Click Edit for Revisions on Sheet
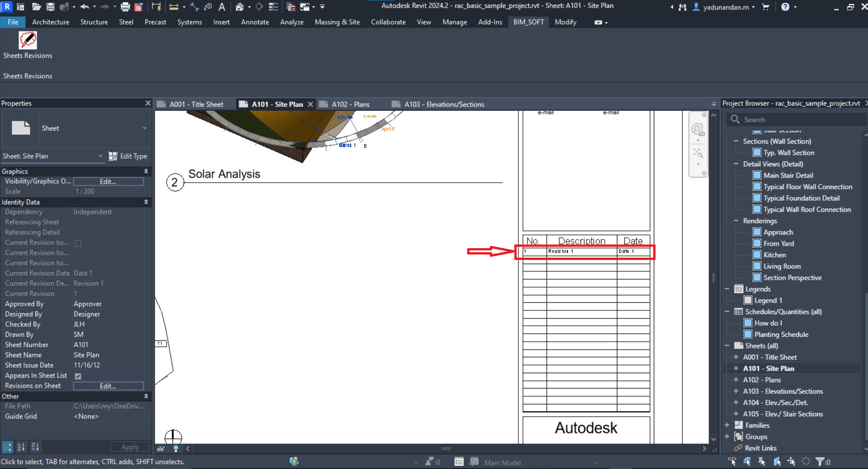The image size is (868, 469). 108,386
